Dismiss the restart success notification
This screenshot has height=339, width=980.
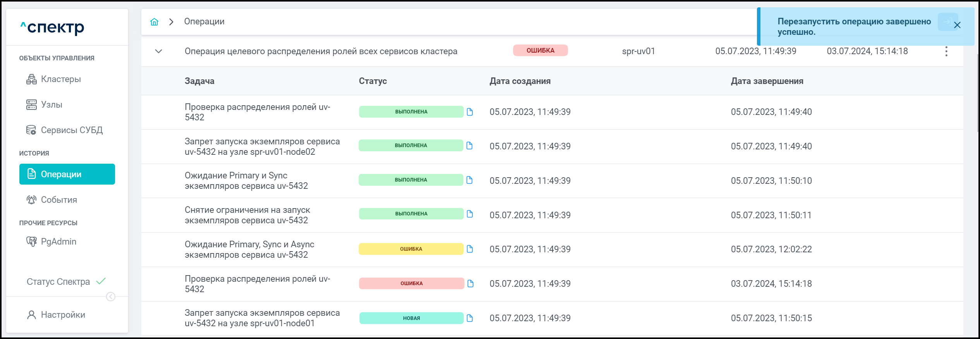957,25
